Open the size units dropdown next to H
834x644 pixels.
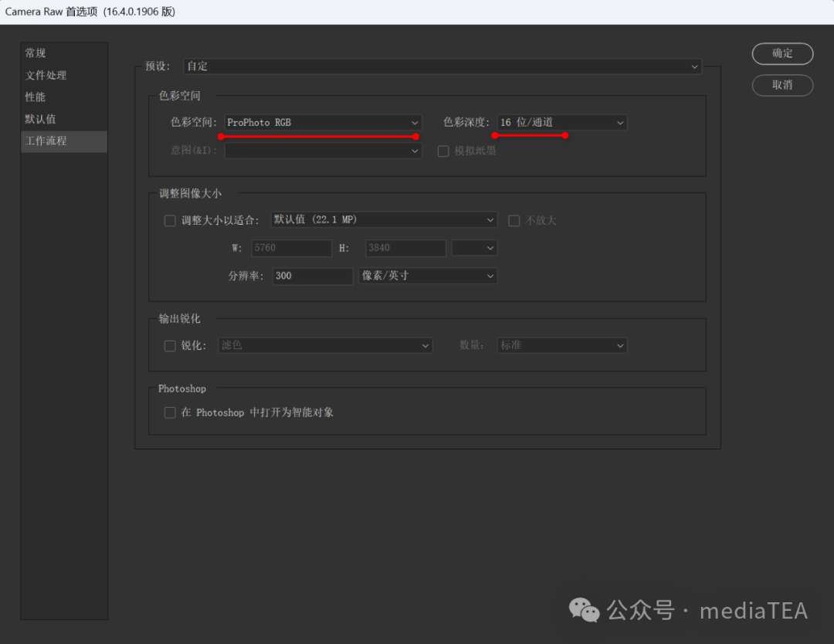click(474, 248)
